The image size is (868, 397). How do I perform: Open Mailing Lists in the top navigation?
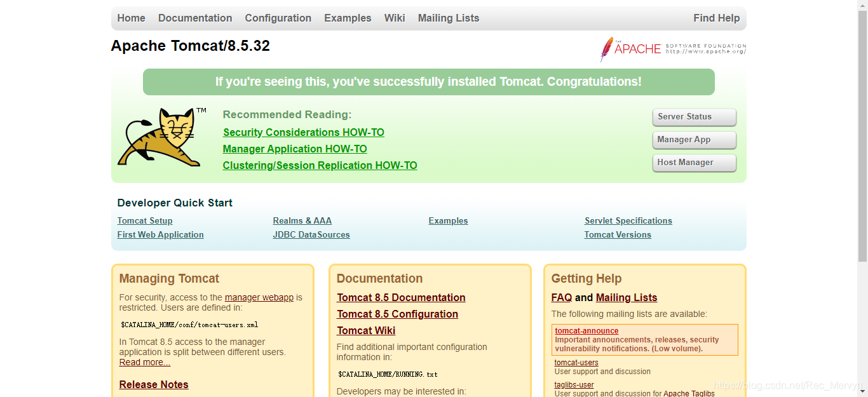[x=449, y=18]
